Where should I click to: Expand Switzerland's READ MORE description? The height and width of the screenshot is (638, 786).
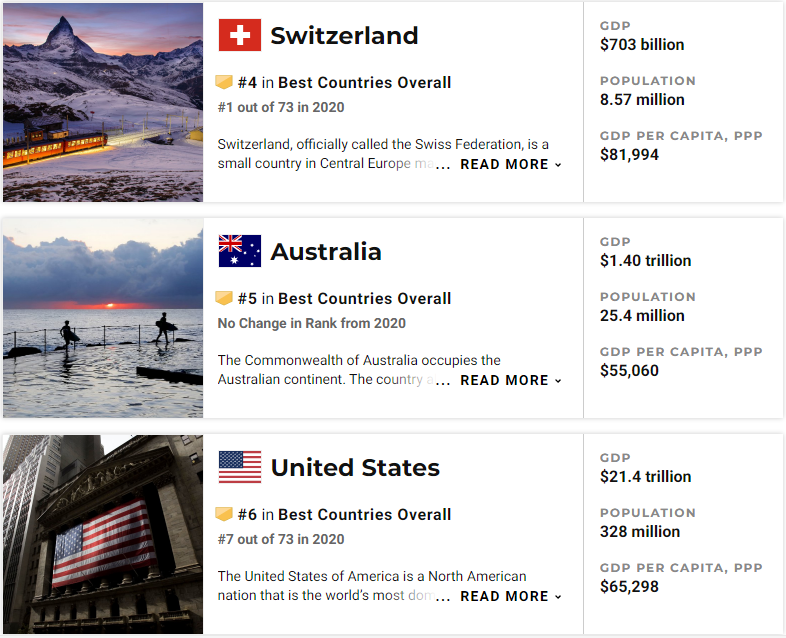510,164
